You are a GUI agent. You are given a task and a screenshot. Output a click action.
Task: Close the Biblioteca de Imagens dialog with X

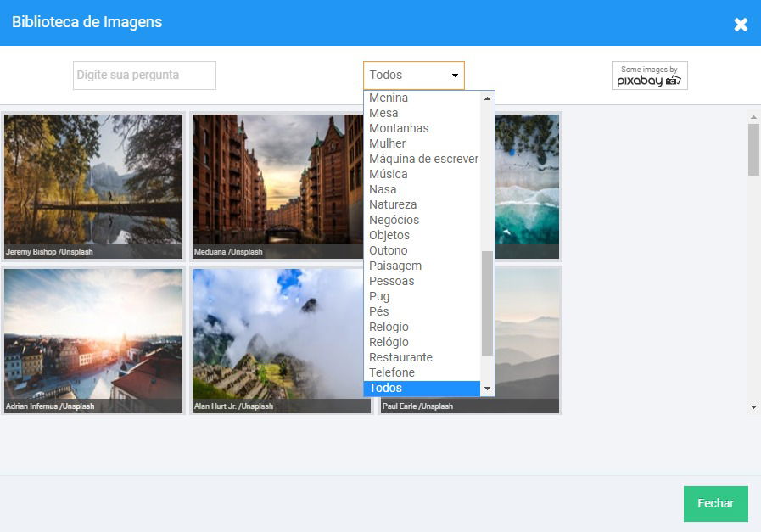pos(740,25)
